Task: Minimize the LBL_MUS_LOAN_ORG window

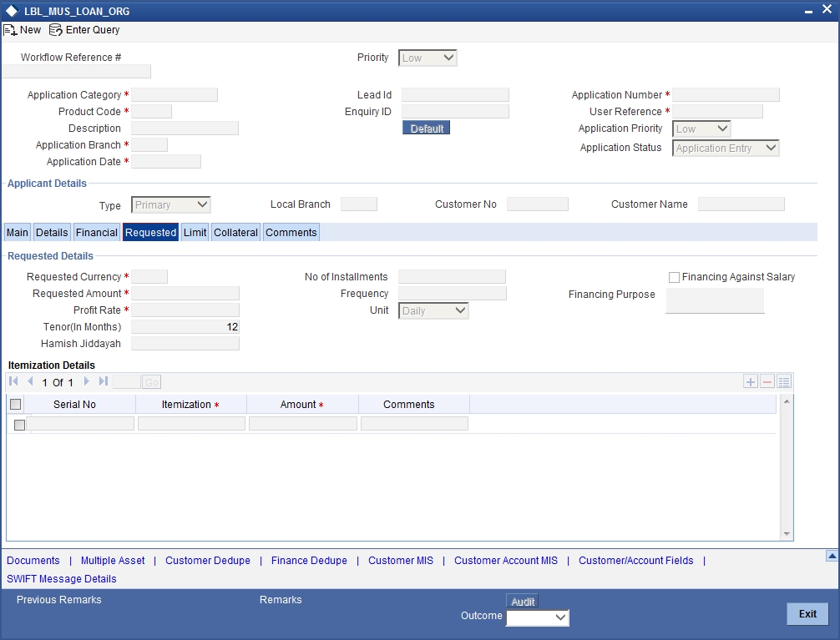Action: point(808,11)
